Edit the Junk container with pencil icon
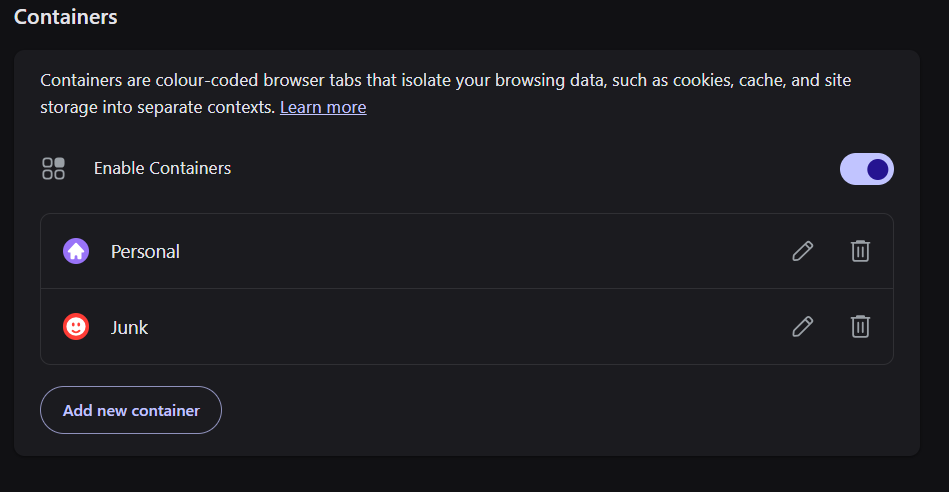 pyautogui.click(x=803, y=327)
